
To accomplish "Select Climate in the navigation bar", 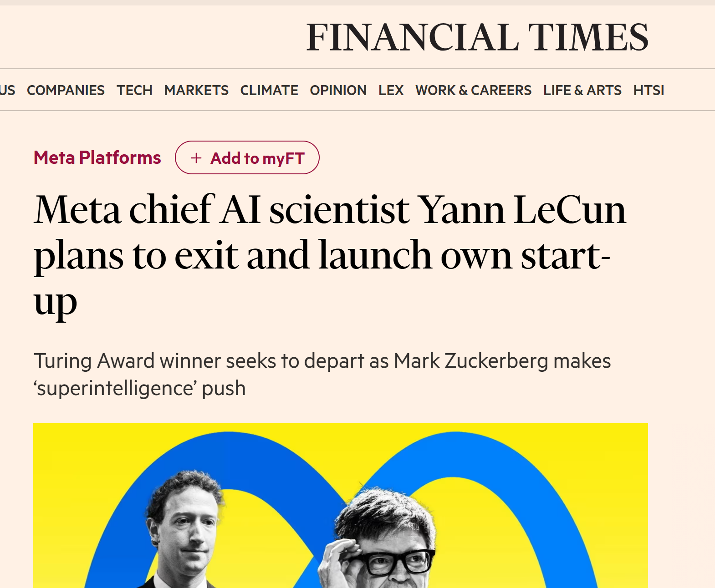I will pos(269,91).
